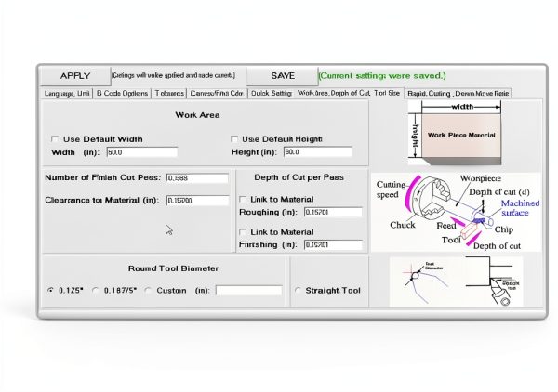Screen dimensions: 558x392
Task: Click the 'Current settings were saved.' message
Action: (x=382, y=75)
